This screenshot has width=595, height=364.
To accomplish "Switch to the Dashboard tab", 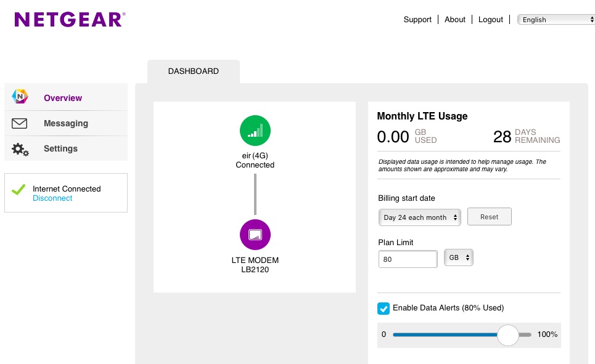I will [193, 71].
